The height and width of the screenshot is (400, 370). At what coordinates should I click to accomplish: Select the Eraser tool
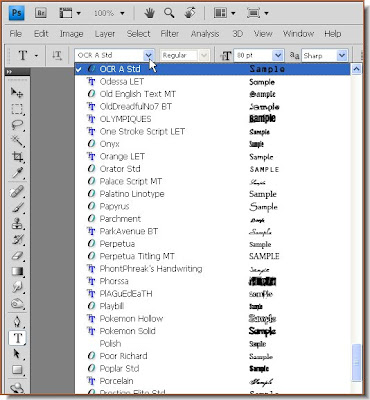pyautogui.click(x=17, y=256)
